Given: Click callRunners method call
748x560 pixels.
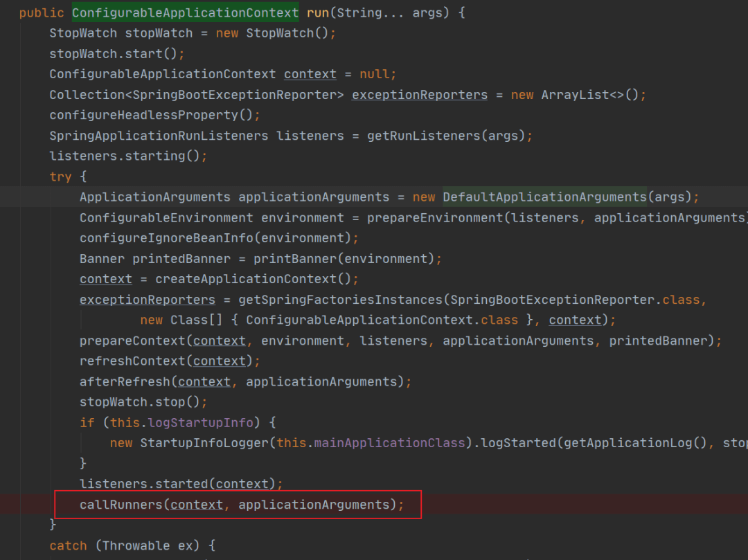Looking at the screenshot, I should [x=121, y=505].
